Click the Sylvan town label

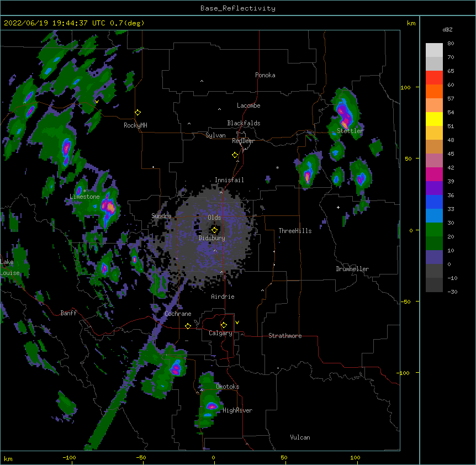[x=215, y=135]
